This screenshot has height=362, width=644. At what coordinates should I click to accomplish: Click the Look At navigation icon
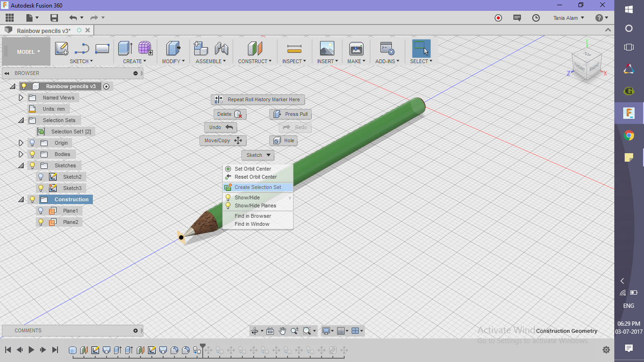point(270,331)
